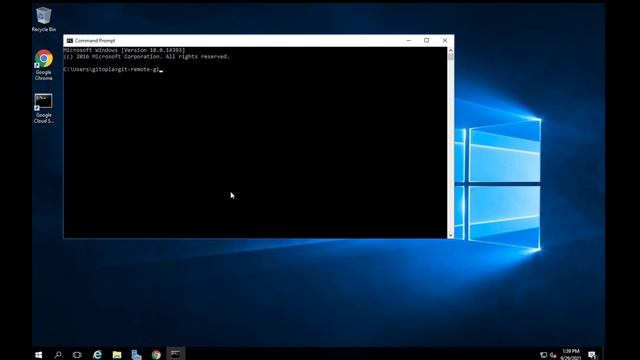
Task: Open the volume icon in the system tray
Action: pyautogui.click(x=553, y=355)
